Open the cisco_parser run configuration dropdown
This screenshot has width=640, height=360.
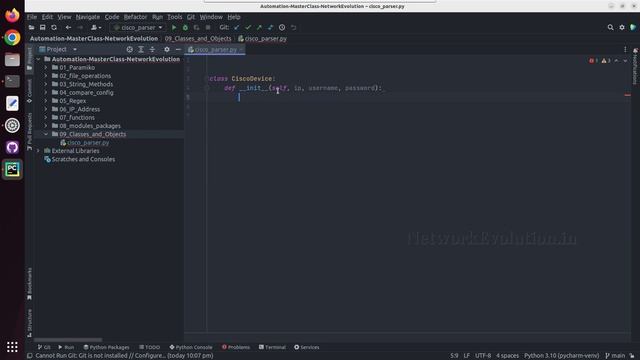[x=138, y=27]
